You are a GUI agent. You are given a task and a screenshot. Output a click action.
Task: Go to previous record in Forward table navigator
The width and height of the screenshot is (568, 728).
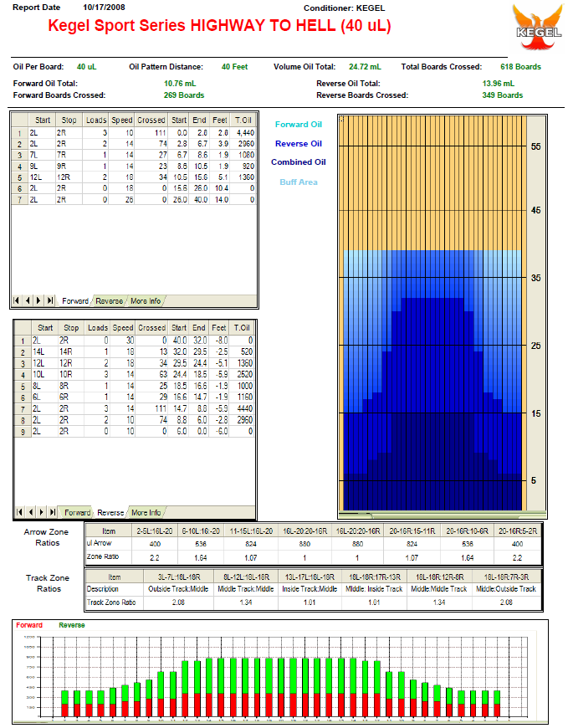(x=28, y=300)
